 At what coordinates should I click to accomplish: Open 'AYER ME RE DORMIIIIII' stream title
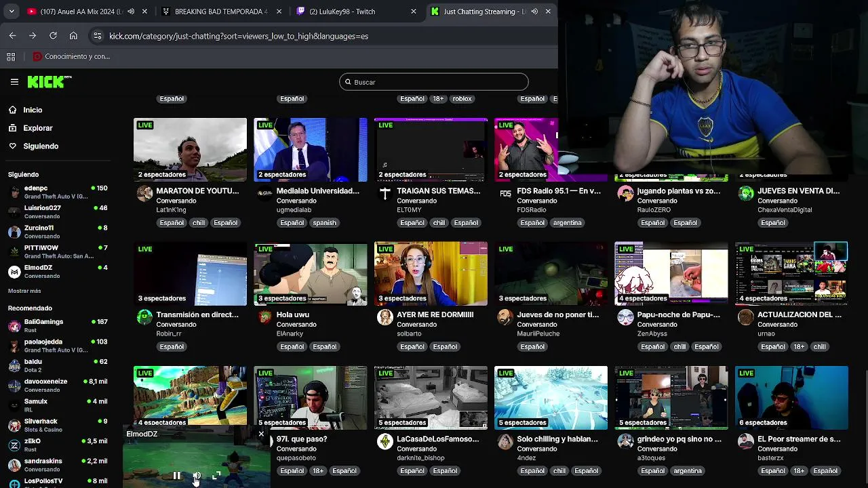435,315
